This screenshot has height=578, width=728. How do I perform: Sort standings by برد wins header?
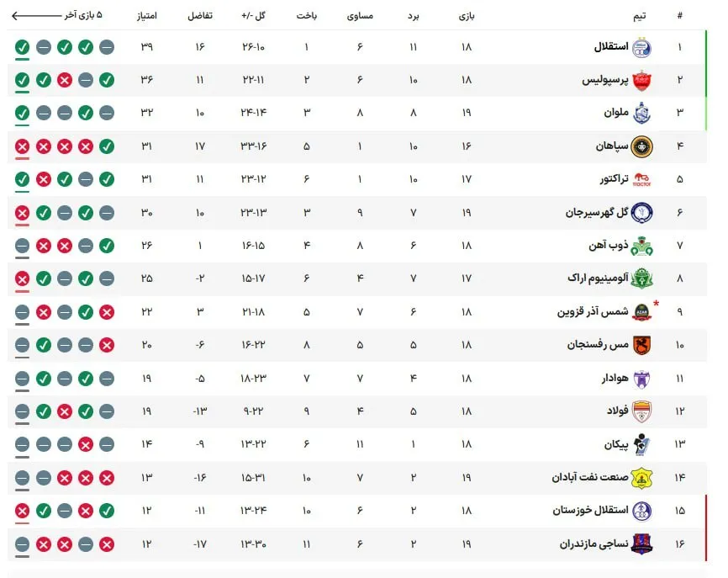[414, 16]
